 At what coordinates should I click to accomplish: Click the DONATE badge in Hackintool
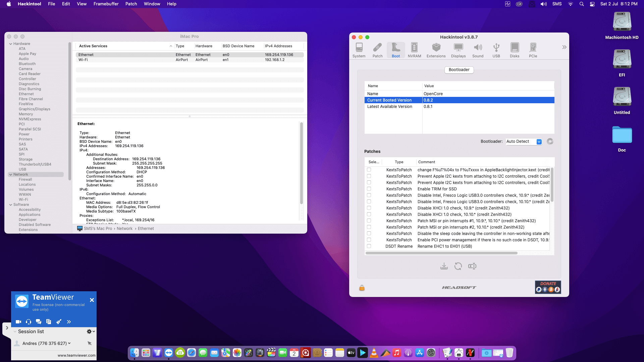(x=548, y=287)
